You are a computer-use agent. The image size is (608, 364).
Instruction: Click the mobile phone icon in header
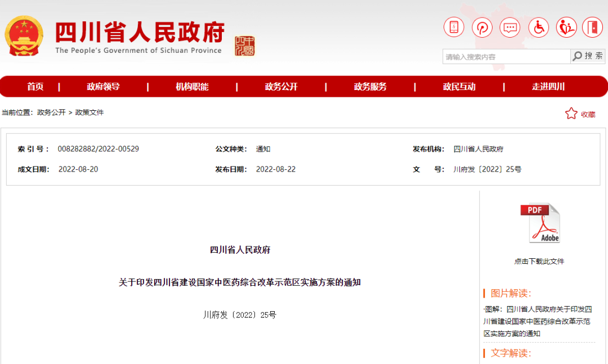pyautogui.click(x=454, y=27)
